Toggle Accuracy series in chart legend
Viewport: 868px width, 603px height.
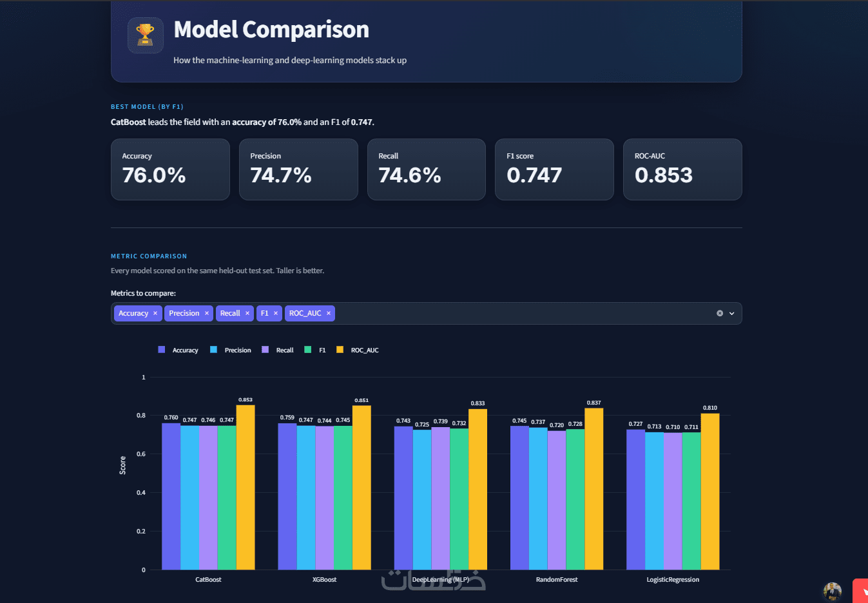pyautogui.click(x=178, y=350)
